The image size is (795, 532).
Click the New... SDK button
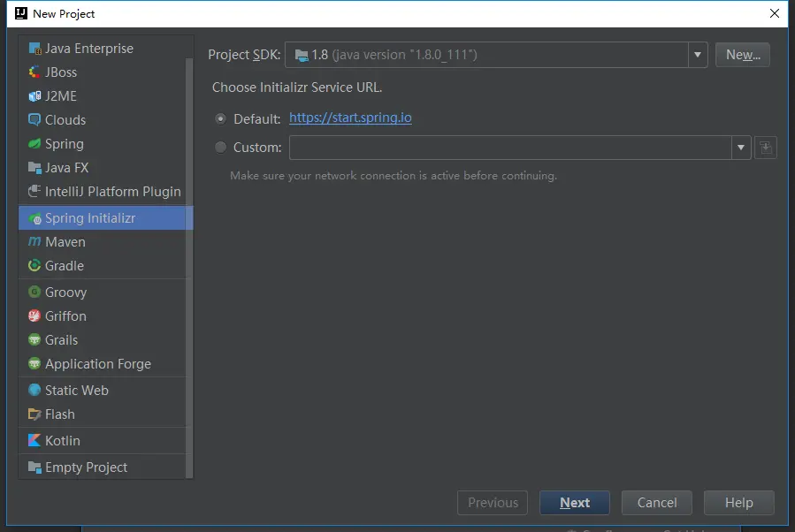click(743, 55)
